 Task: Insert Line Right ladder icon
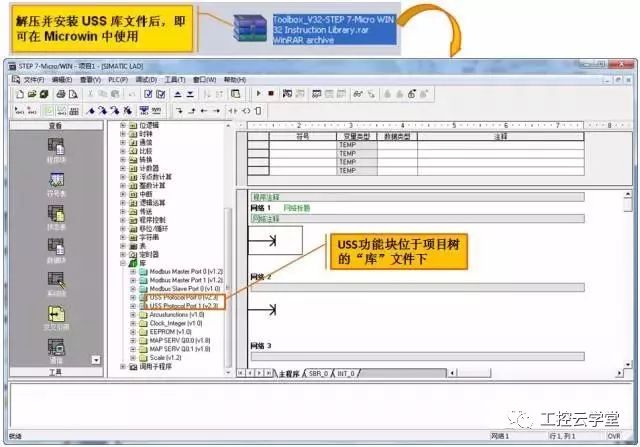point(216,111)
